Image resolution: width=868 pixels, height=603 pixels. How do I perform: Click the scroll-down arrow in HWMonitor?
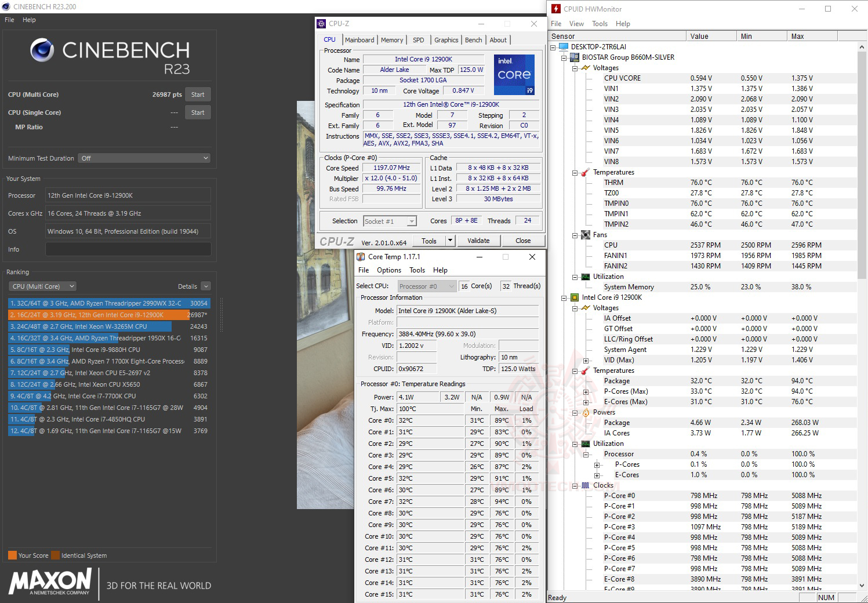click(862, 586)
